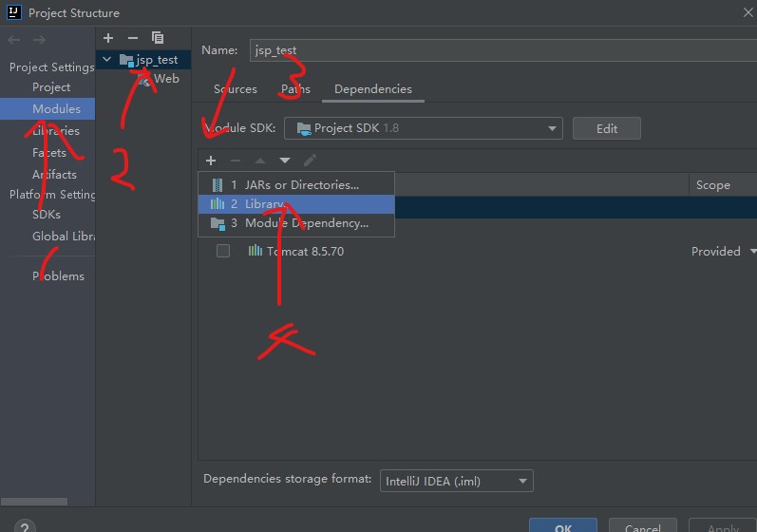The width and height of the screenshot is (757, 532).
Task: Select Facets in settings sidebar
Action: (48, 153)
